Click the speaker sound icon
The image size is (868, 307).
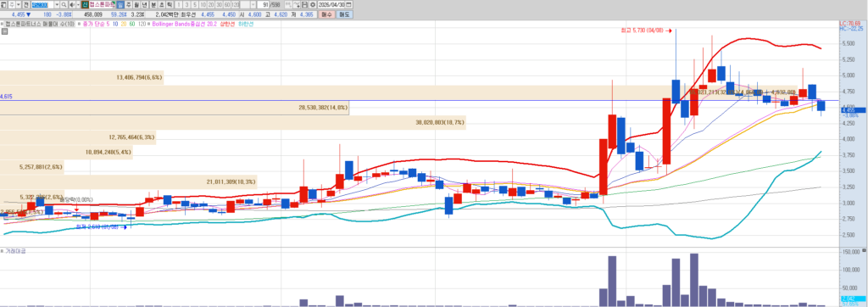pyautogui.click(x=71, y=4)
